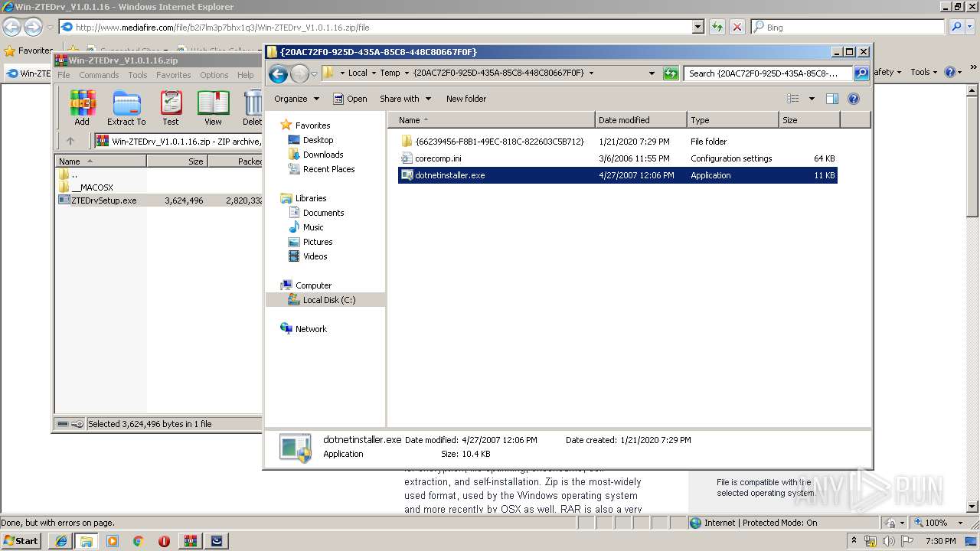Click Explorer Back navigation button
The width and height of the screenshot is (980, 551).
pyautogui.click(x=279, y=73)
